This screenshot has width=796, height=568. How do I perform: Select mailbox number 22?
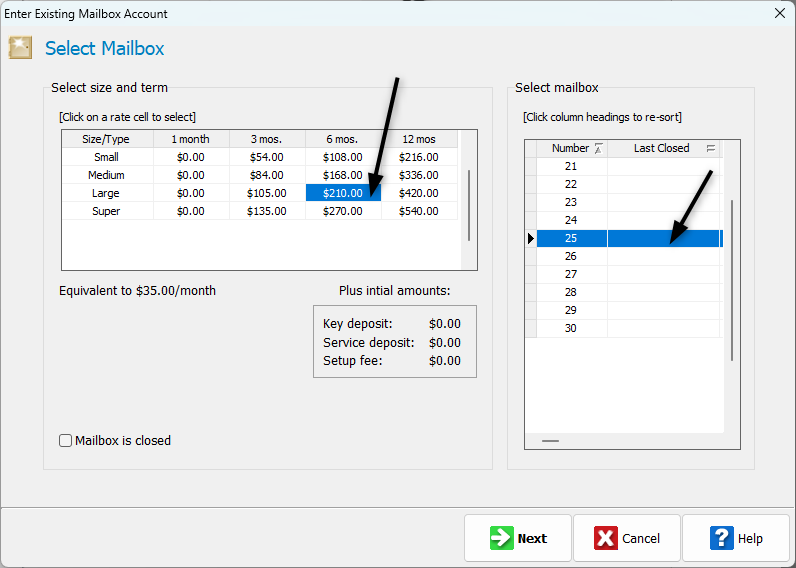[628, 184]
